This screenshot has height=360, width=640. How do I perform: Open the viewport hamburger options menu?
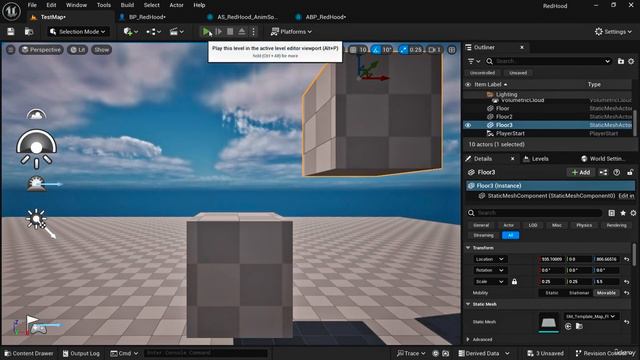point(11,50)
